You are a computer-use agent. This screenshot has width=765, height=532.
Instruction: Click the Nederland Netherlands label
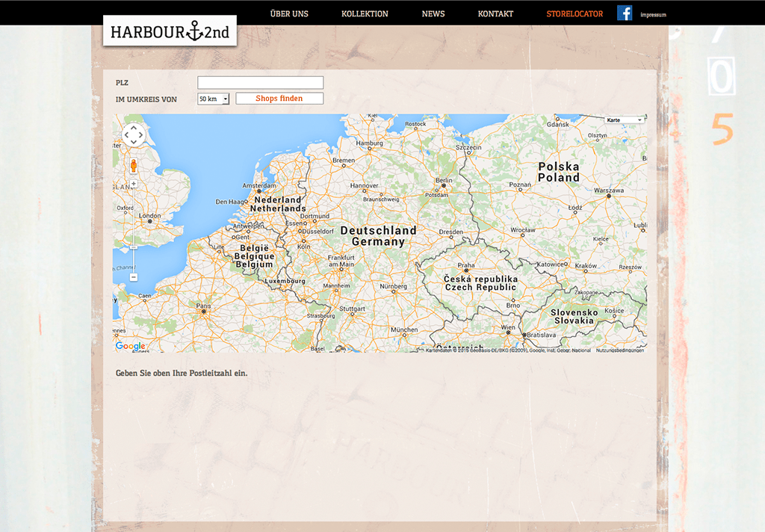click(278, 204)
